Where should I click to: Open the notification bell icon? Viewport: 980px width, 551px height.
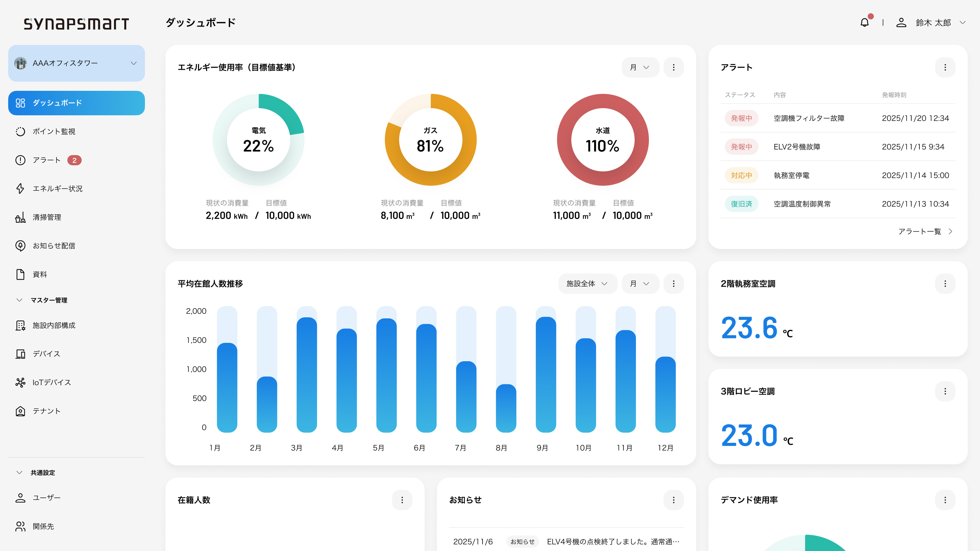pyautogui.click(x=864, y=22)
